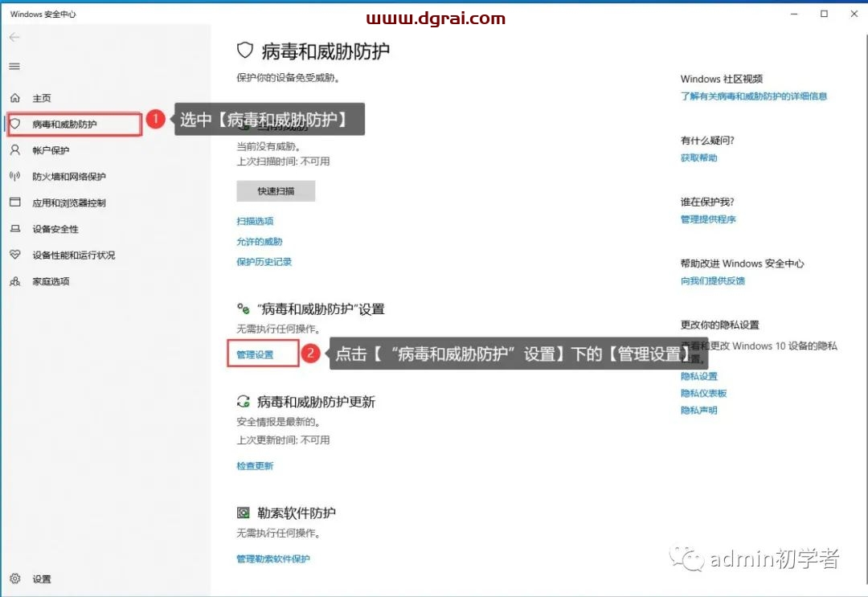This screenshot has height=597, width=868.
Task: Click the family icon for 家庭选项
Action: click(15, 281)
